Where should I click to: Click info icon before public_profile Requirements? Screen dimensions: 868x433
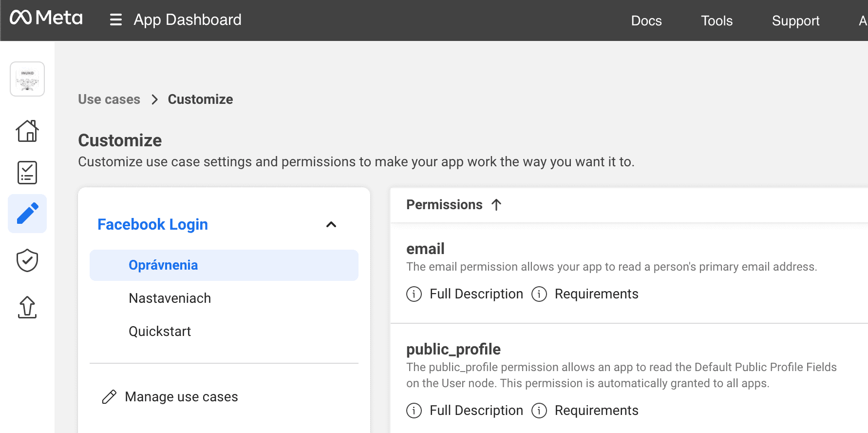[x=539, y=411]
